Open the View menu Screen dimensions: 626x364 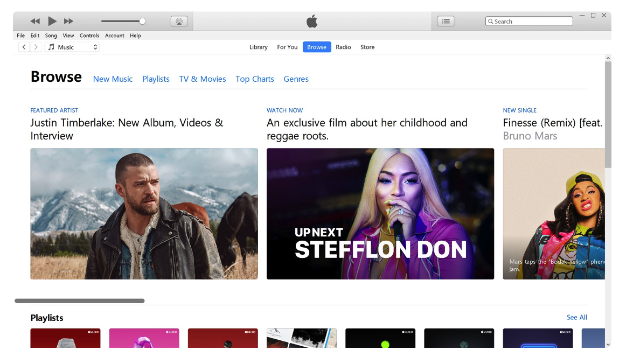click(68, 36)
